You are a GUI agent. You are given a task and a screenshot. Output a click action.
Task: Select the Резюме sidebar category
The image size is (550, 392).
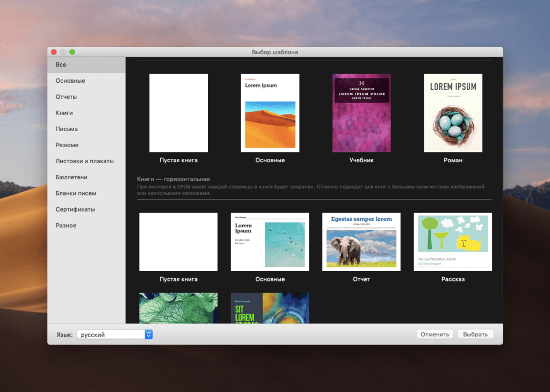tap(67, 145)
